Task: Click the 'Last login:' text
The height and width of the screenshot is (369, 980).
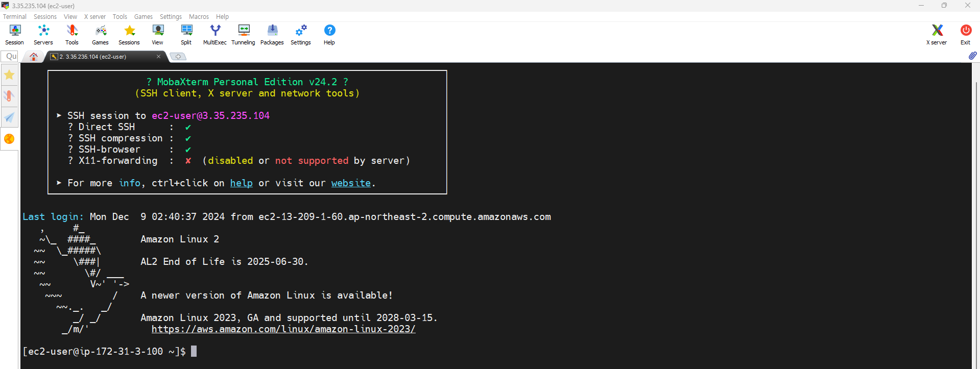Action: point(53,217)
